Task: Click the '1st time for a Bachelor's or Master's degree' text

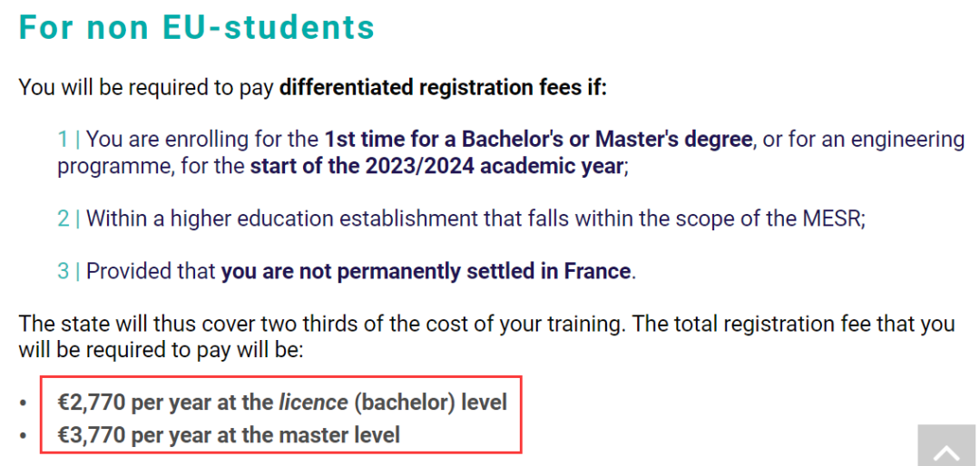Action: click(538, 140)
